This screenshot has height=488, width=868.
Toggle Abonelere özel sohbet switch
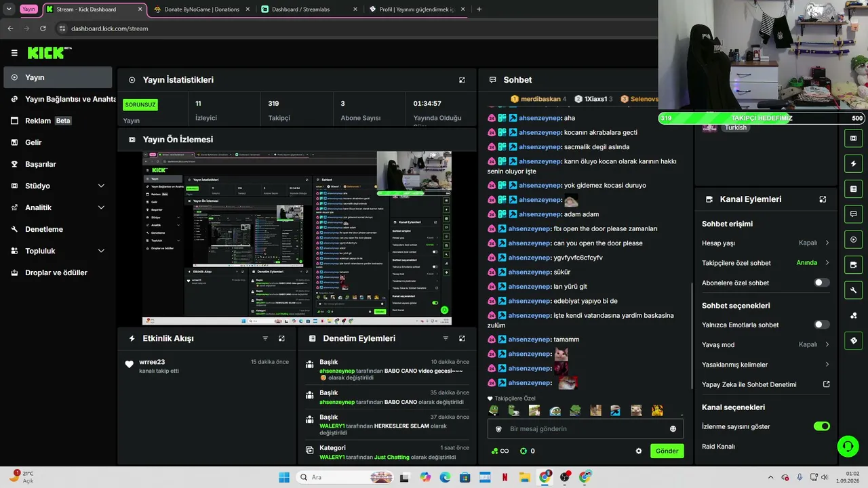coord(821,283)
